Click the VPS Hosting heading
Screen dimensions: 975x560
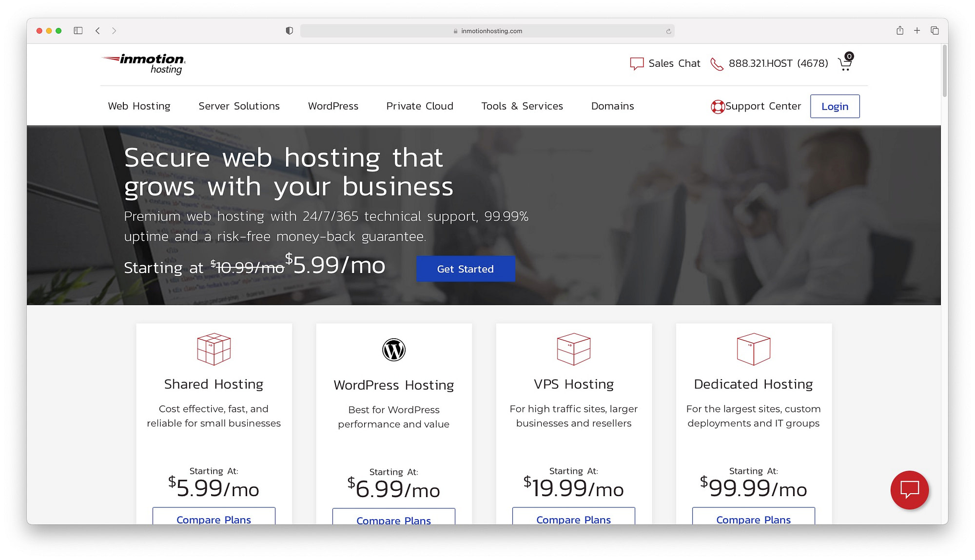[574, 384]
